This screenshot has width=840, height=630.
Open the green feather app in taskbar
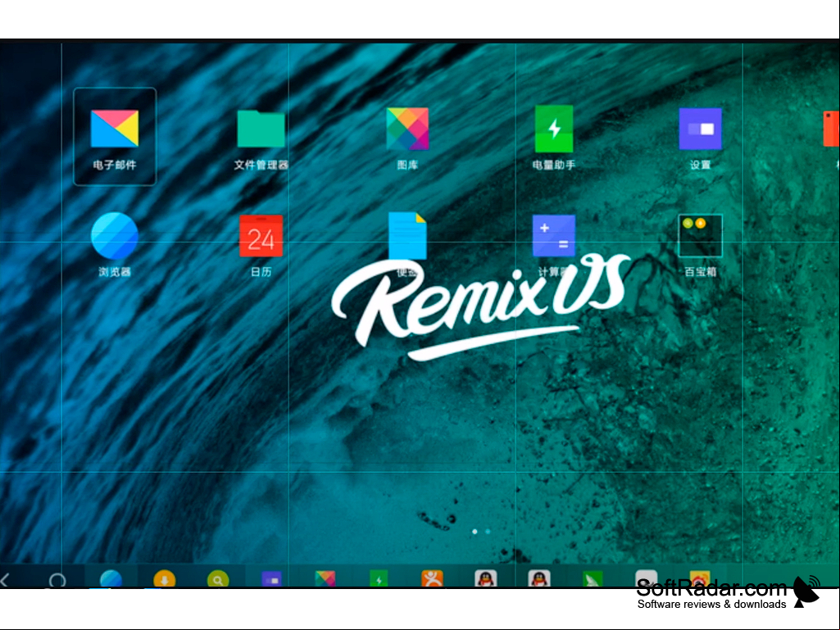point(593,579)
